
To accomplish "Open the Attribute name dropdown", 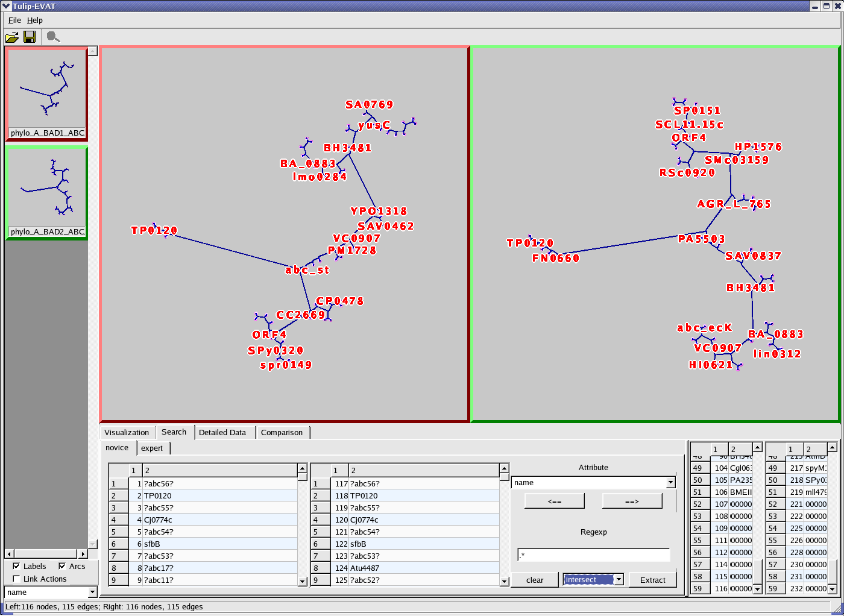I will [670, 483].
